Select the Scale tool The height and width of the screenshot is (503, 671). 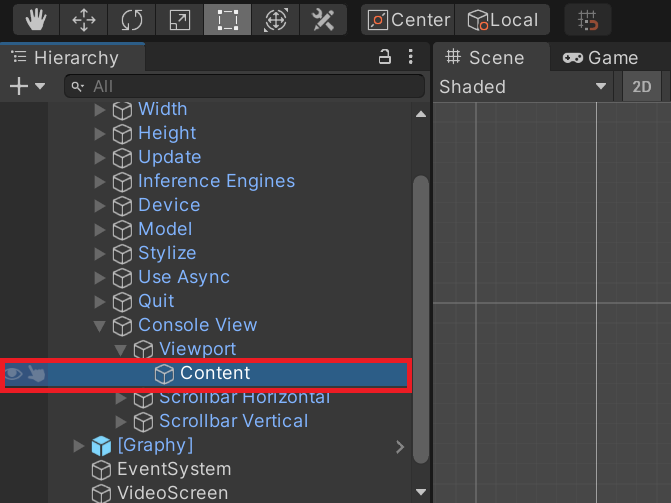pos(180,19)
